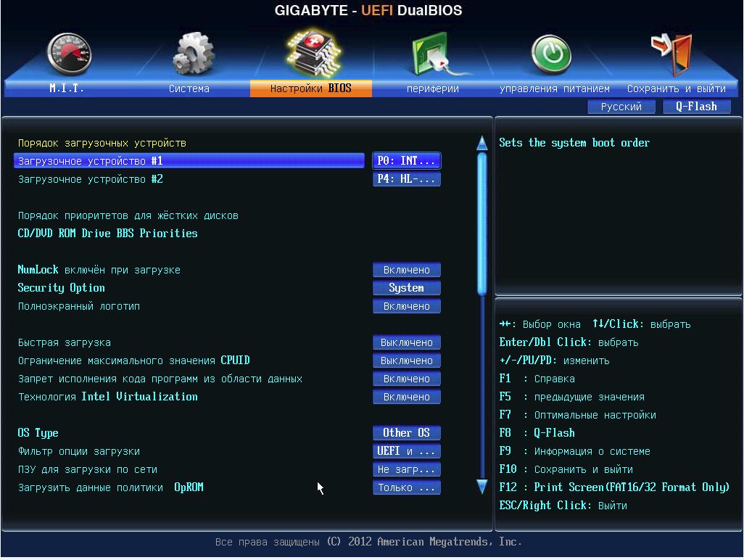The width and height of the screenshot is (744, 560).
Task: Click Порядок загрузочных устройств heading
Action: pyautogui.click(x=102, y=143)
